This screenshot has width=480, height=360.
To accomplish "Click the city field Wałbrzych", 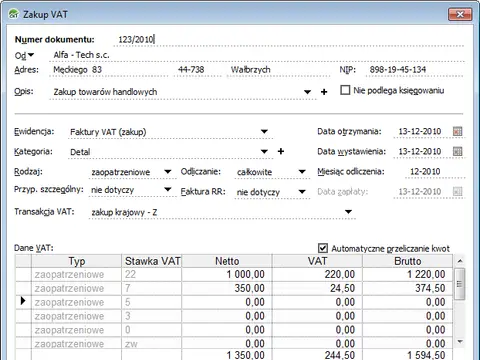I will [278, 70].
